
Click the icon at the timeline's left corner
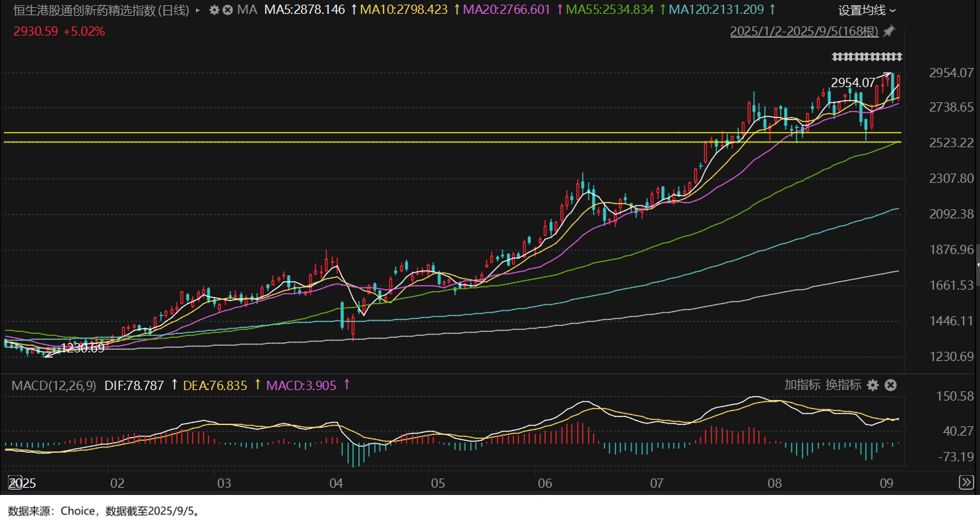click(15, 482)
